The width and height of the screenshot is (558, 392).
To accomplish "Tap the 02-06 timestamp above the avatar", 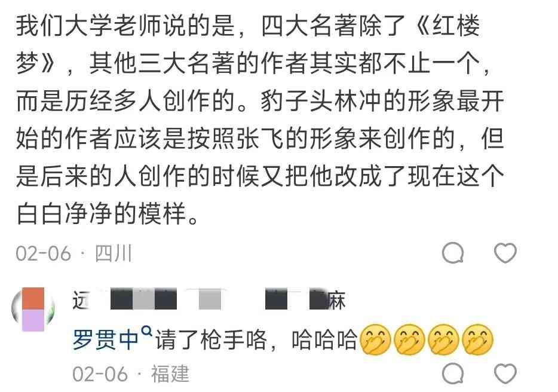I will pyautogui.click(x=44, y=254).
